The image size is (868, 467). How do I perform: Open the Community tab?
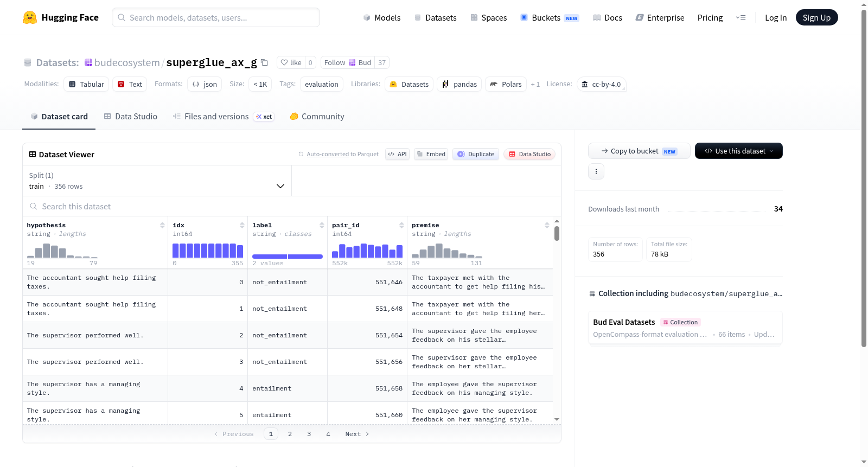point(317,117)
